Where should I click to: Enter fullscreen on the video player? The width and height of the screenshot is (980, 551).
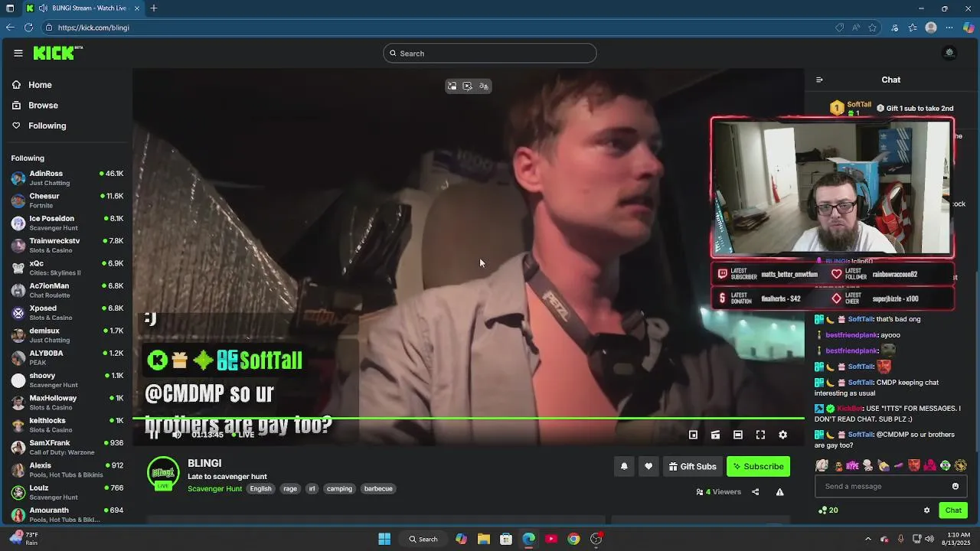pyautogui.click(x=760, y=435)
